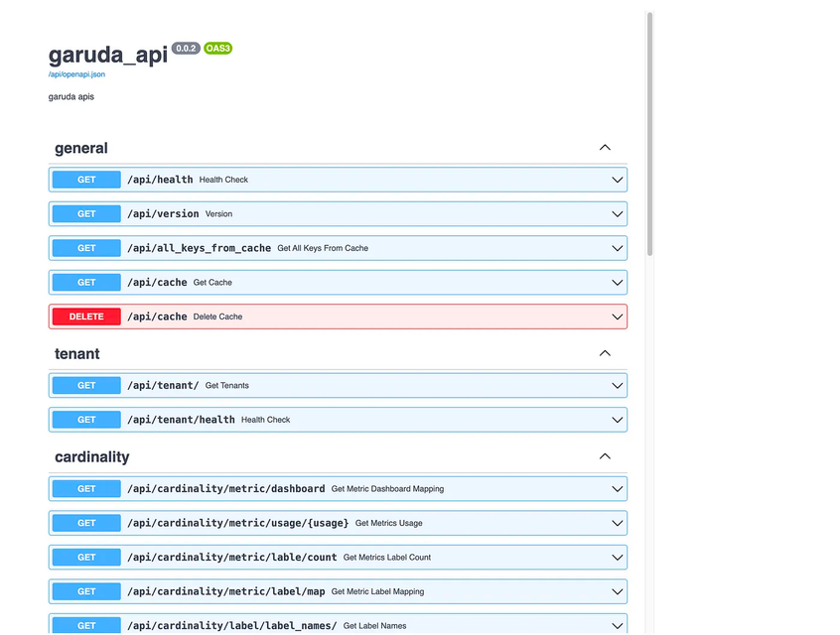The image size is (840, 635).
Task: Click the GET button for metric/label/map
Action: click(86, 591)
